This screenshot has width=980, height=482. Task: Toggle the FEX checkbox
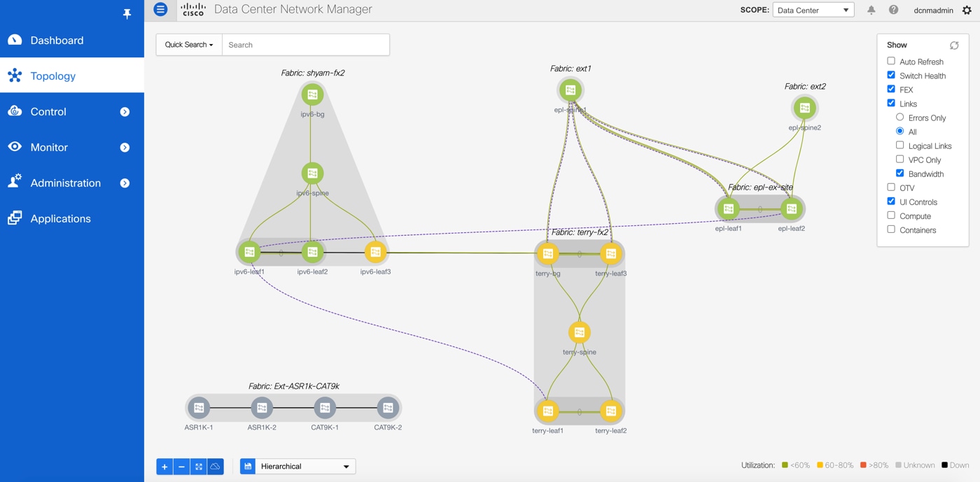891,89
